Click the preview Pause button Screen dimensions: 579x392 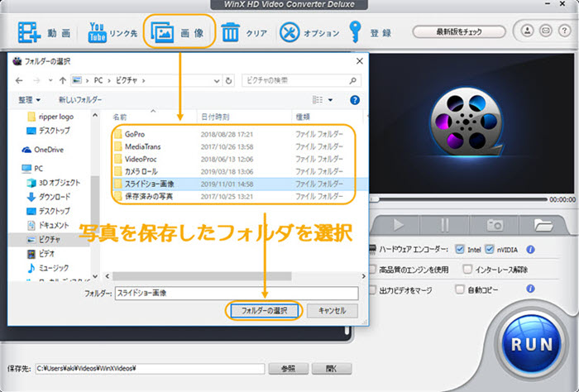click(445, 224)
